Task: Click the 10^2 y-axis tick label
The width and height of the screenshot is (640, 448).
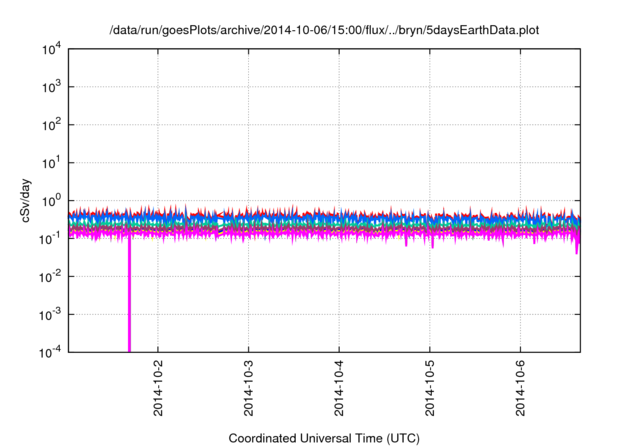Action: click(x=51, y=125)
